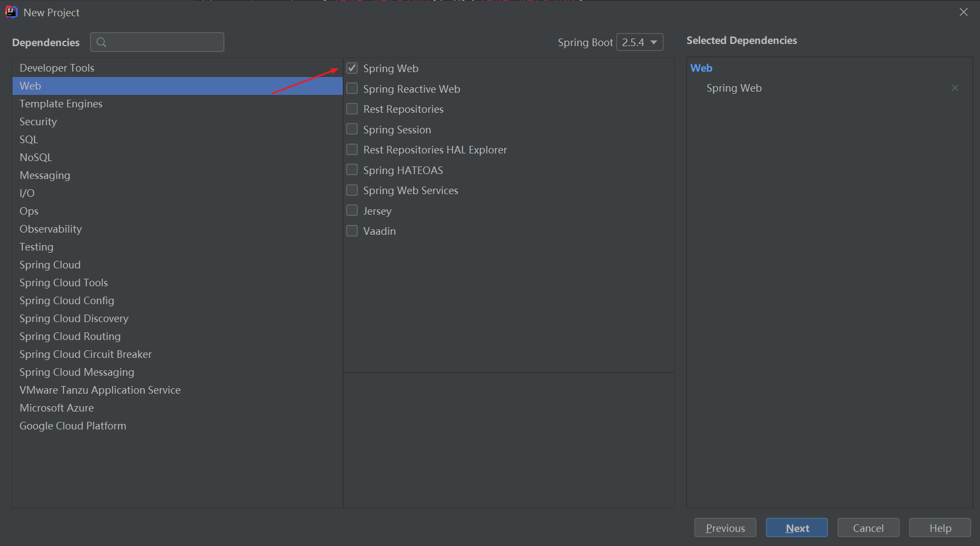
Task: Close the New Project dialog
Action: point(964,12)
